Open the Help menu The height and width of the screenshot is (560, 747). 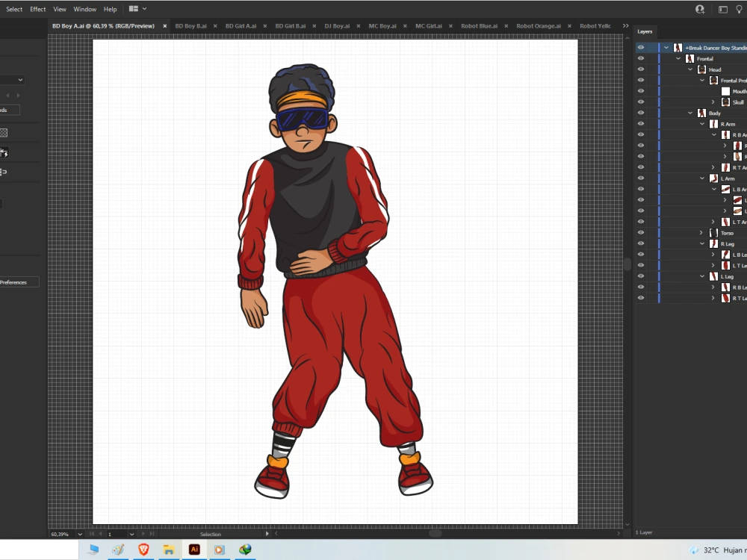click(110, 9)
